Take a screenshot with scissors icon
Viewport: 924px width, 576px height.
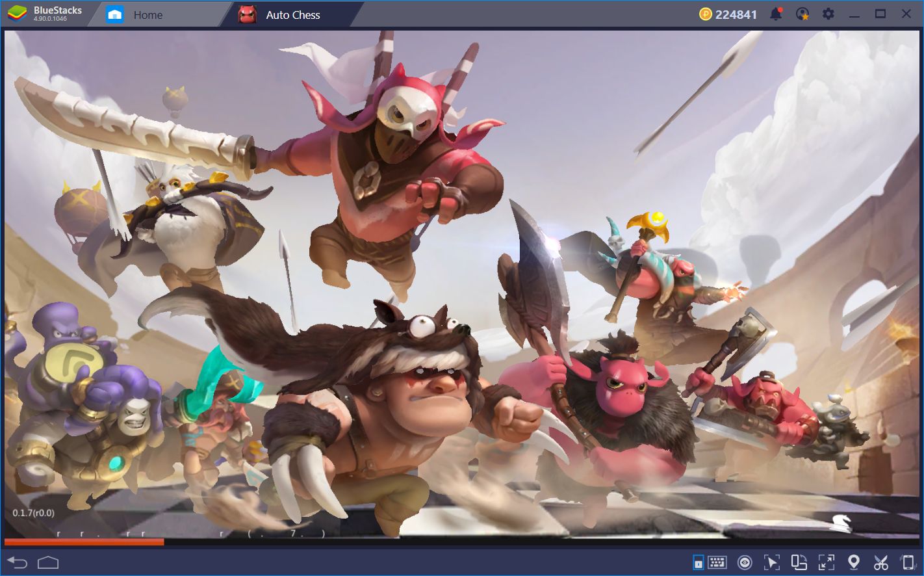880,562
